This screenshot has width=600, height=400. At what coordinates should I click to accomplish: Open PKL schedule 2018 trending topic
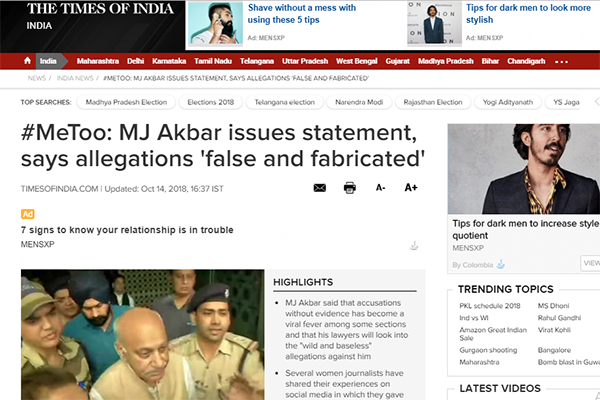tap(490, 306)
